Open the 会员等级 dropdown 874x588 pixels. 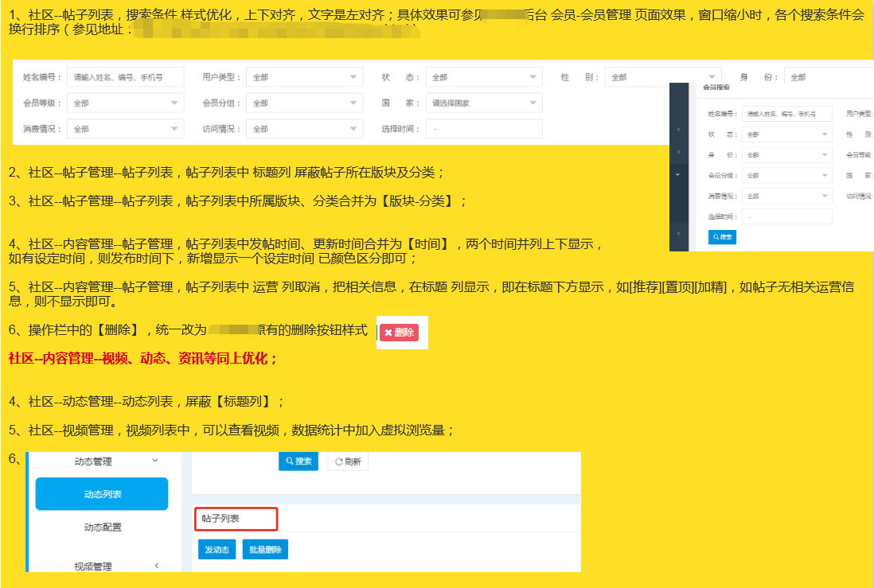(125, 103)
